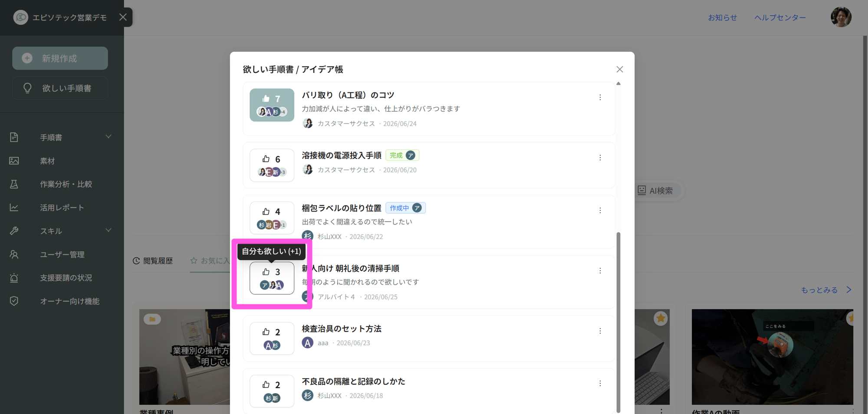This screenshot has width=868, height=414.
Task: Toggle the like on 不良品の隔離と記録のしかた
Action: tap(272, 391)
